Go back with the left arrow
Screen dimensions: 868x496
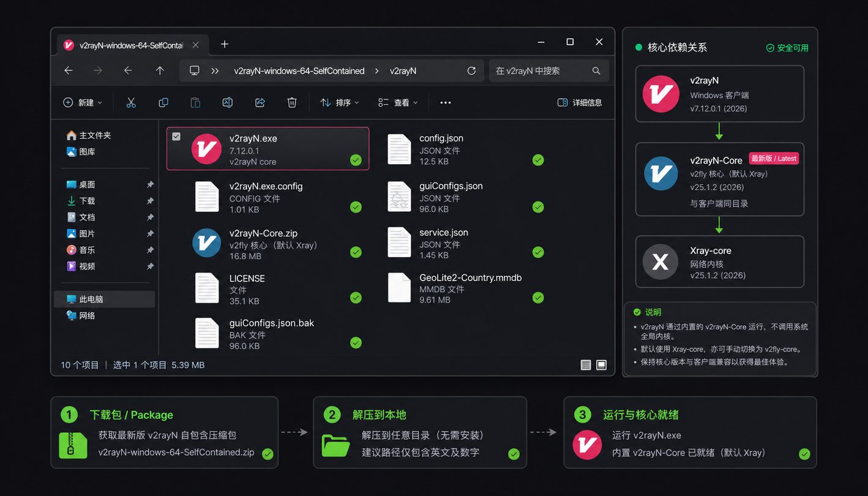click(69, 70)
